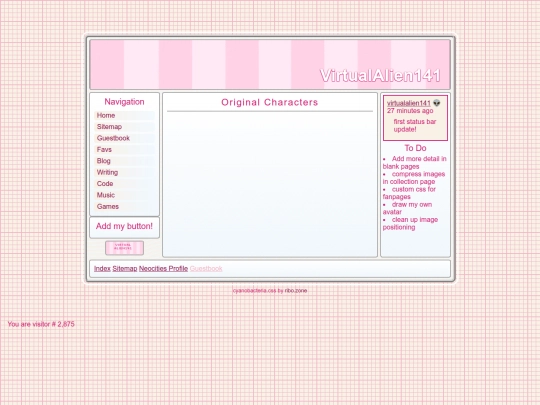This screenshot has width=540, height=405.
Task: Click the '27 minutes ago' timestamp
Action: tap(410, 111)
